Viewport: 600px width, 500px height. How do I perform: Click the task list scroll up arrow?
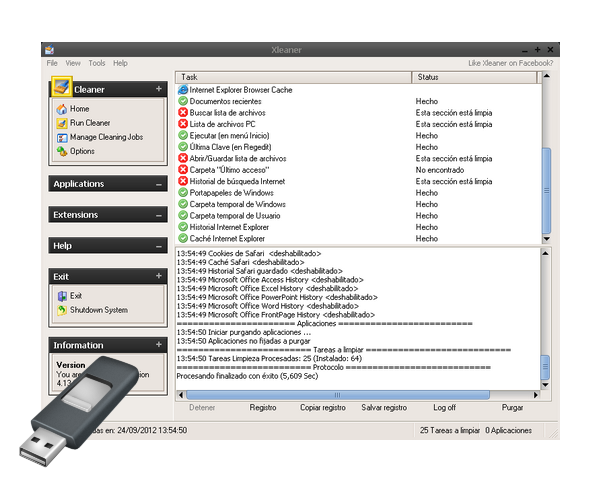point(546,76)
